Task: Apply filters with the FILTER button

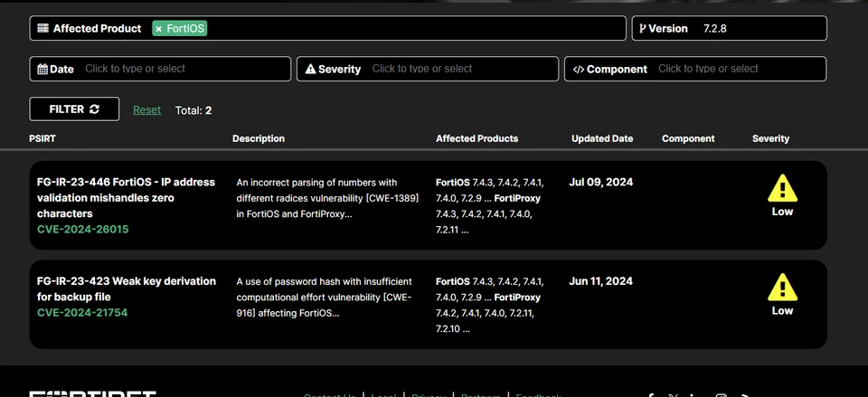Action: pyautogui.click(x=74, y=109)
